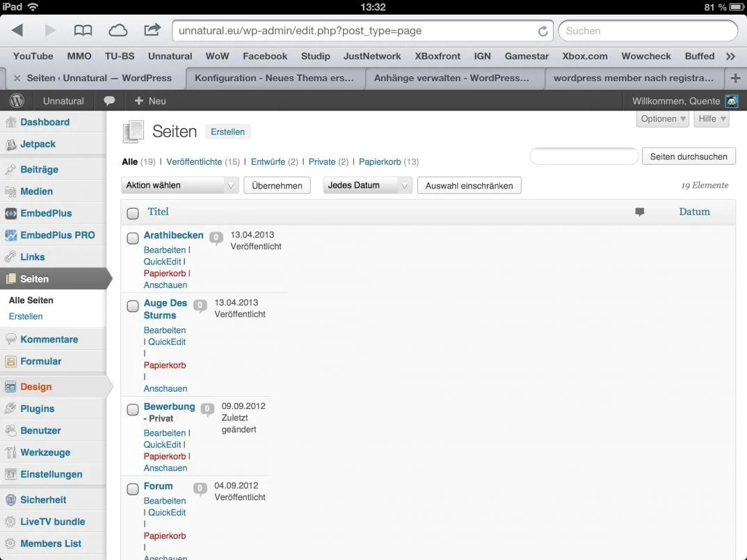Expand the Optionen panel
The image size is (747, 560).
663,119
